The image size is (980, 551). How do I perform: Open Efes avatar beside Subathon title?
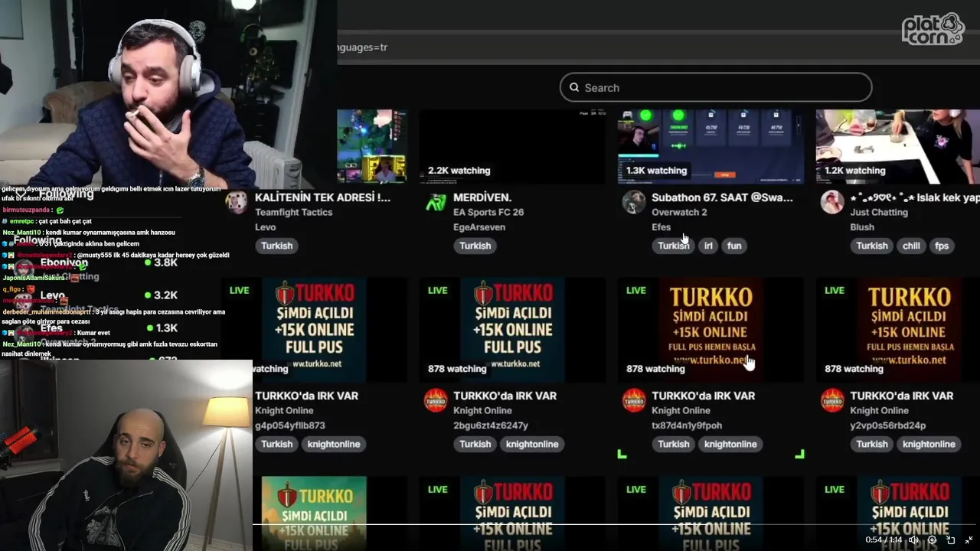(634, 202)
